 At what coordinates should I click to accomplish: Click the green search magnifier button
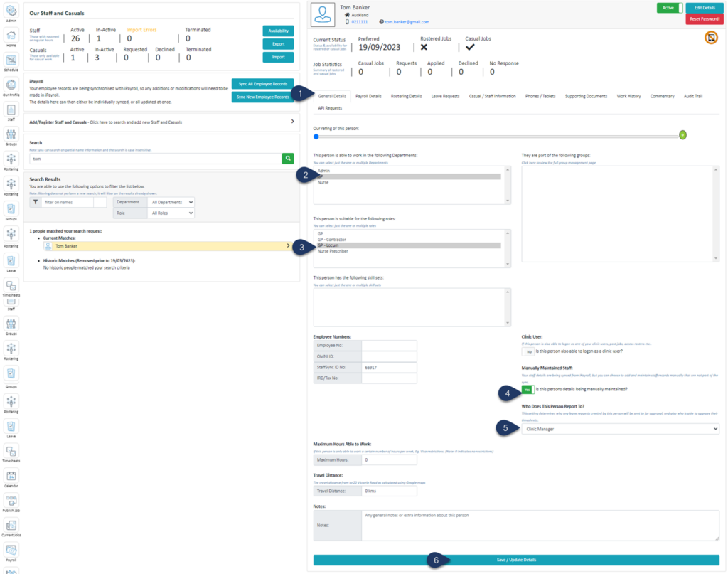click(x=288, y=159)
